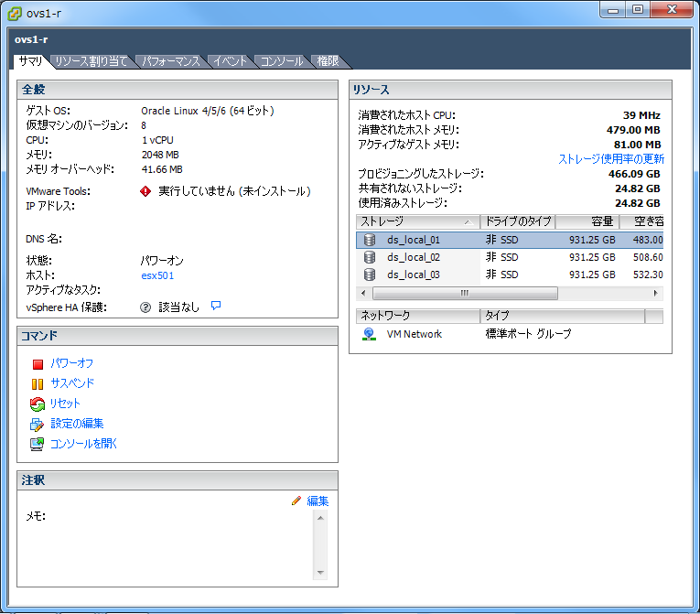Image resolution: width=700 pixels, height=614 pixels.
Task: Click the 466.09 GB provisioned storage value
Action: click(634, 174)
